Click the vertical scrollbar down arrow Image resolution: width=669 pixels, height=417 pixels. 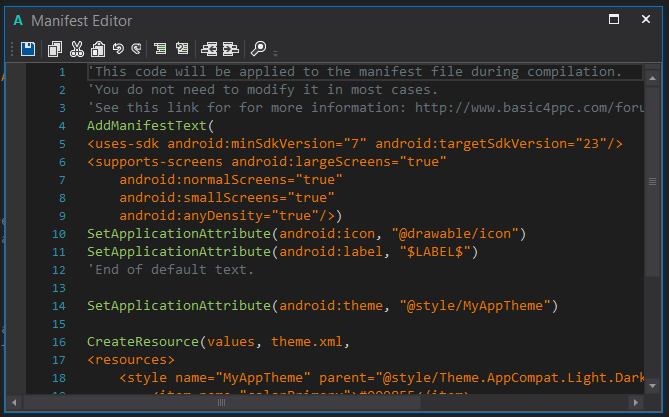point(652,386)
